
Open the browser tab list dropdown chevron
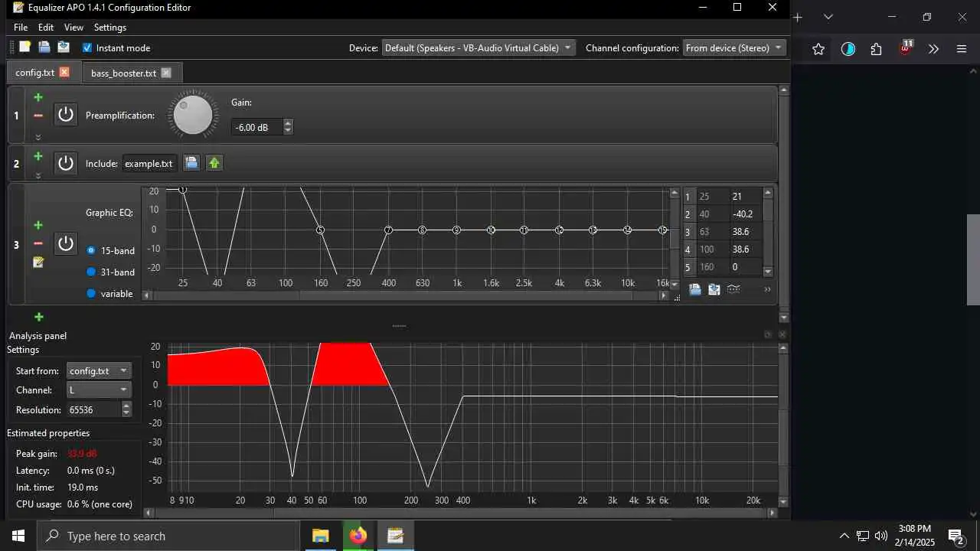828,17
